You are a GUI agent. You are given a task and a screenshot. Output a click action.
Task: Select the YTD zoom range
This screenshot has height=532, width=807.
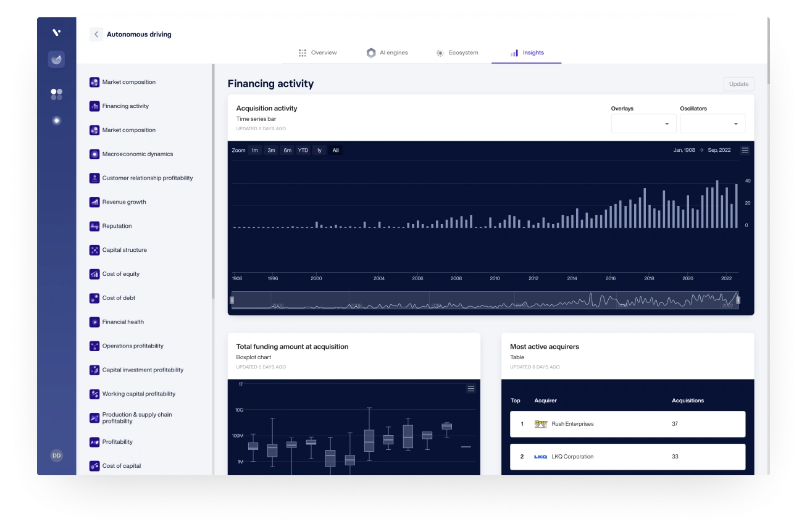point(303,151)
